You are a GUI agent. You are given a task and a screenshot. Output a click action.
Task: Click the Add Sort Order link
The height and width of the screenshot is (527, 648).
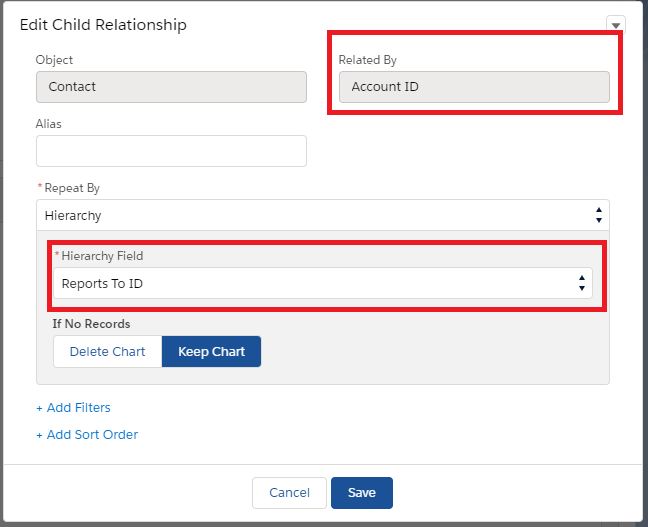[92, 434]
